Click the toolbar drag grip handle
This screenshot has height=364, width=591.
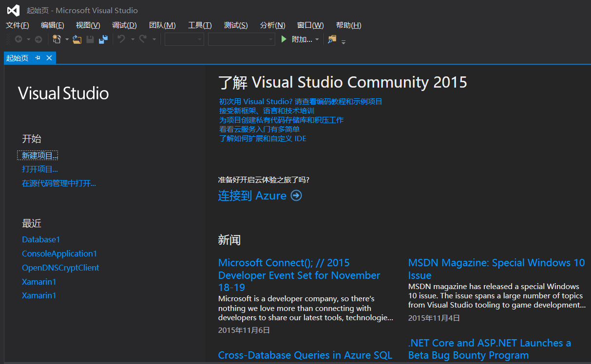[8, 39]
